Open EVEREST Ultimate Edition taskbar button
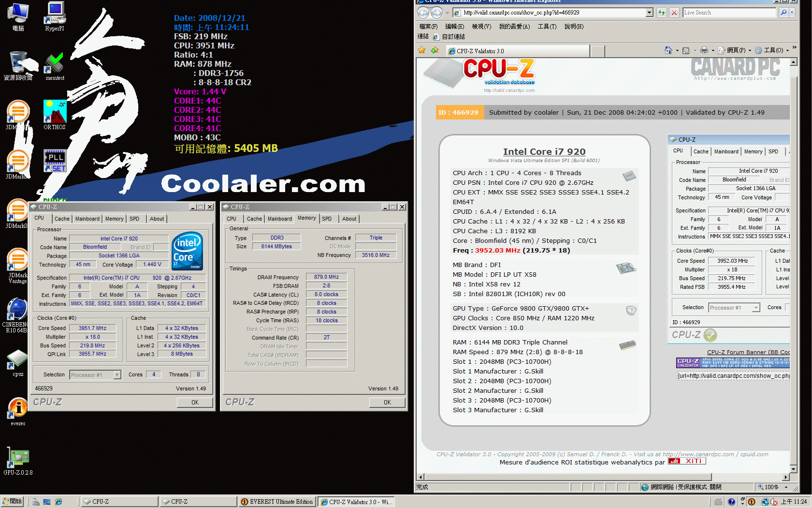 click(x=277, y=502)
